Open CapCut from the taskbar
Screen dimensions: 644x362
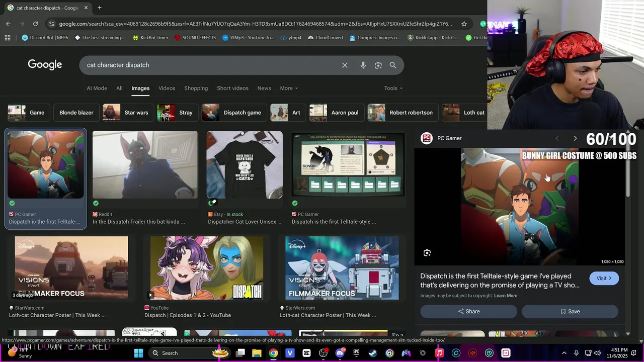click(306, 353)
